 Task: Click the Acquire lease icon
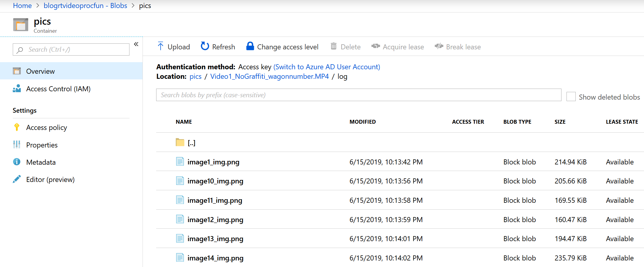pyautogui.click(x=376, y=46)
